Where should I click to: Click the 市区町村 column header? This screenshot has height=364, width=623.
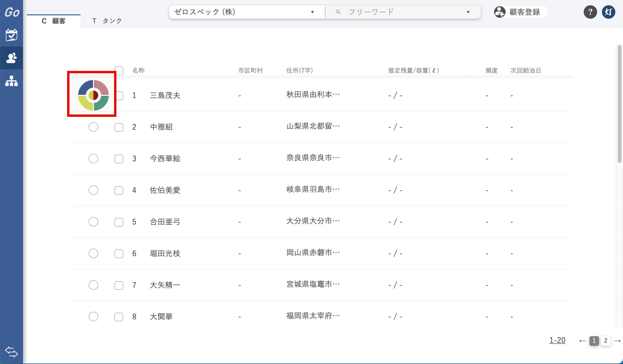pyautogui.click(x=251, y=70)
